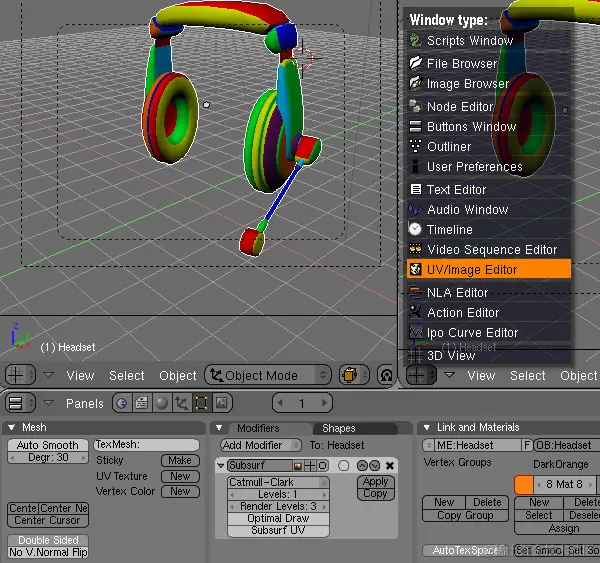Collapse the Modifiers panel triangle

pyautogui.click(x=219, y=428)
